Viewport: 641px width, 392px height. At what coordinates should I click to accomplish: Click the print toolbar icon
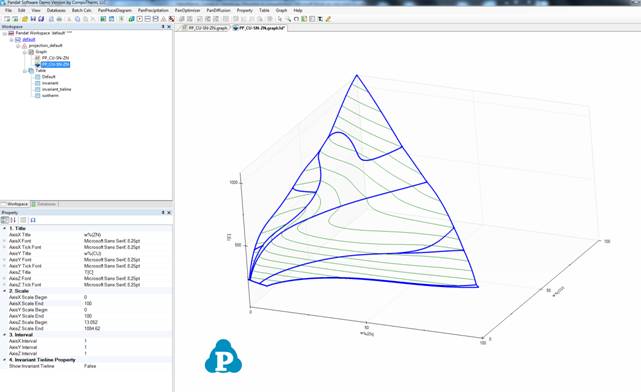pyautogui.click(x=59, y=19)
